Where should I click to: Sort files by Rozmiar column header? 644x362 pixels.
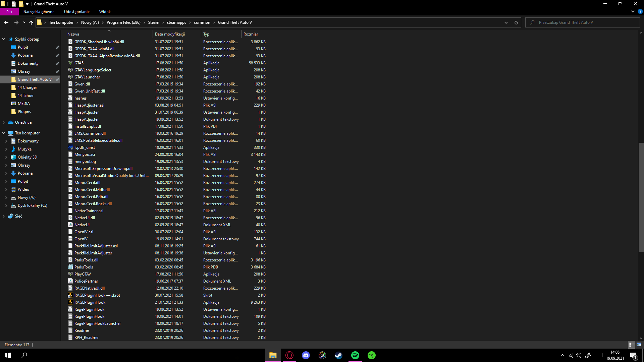click(x=251, y=34)
